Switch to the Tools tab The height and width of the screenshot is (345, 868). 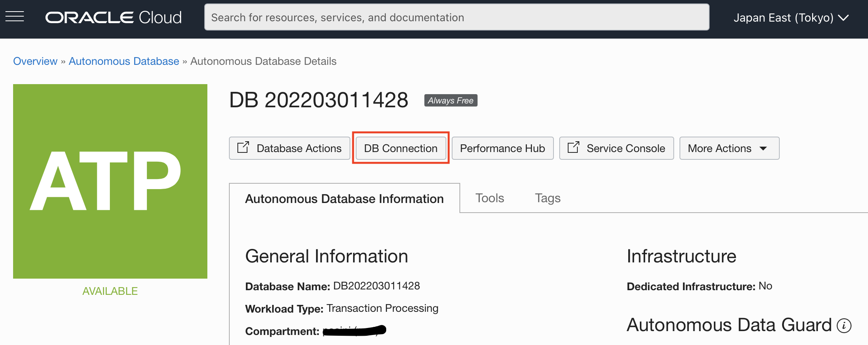coord(490,198)
